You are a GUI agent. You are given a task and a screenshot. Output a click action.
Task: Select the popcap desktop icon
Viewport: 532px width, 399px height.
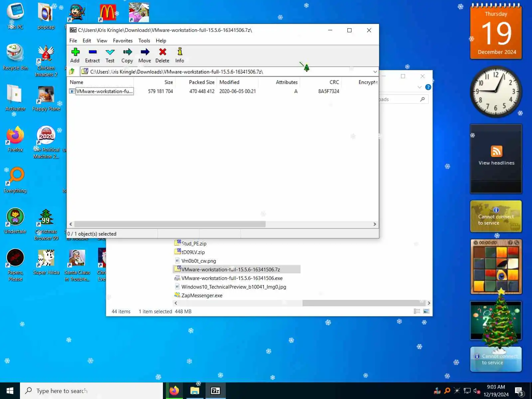[46, 16]
